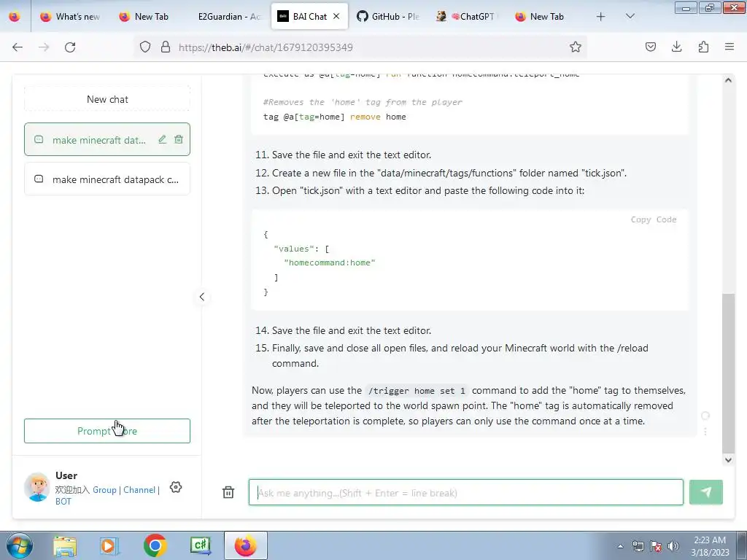Click the forward navigation arrow

(x=44, y=47)
